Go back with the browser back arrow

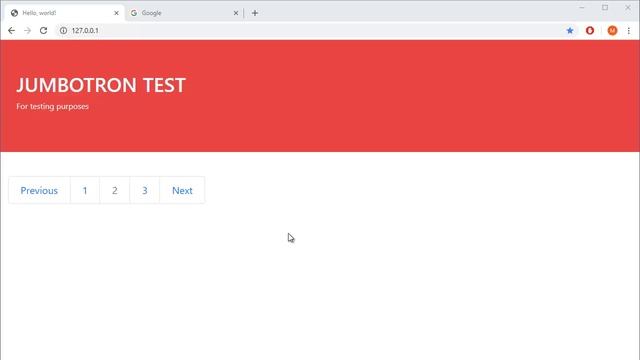11,31
